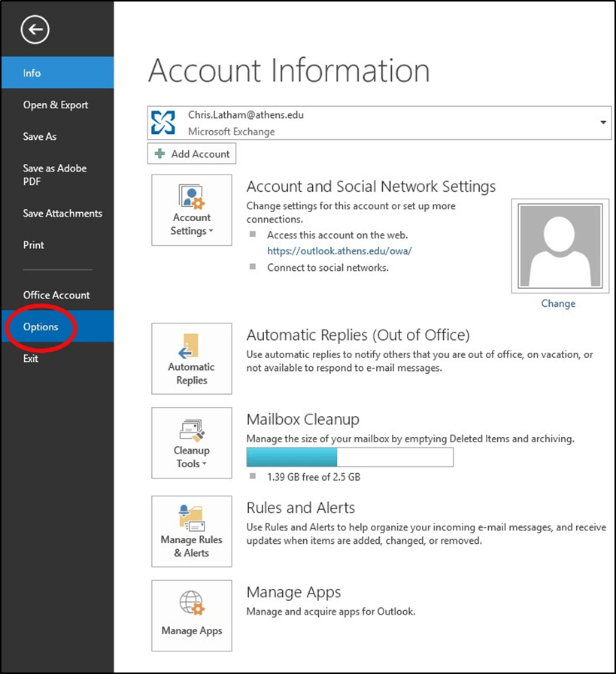Screen dimensions: 616x674
Task: Click the user photo placeholder
Action: (x=560, y=244)
